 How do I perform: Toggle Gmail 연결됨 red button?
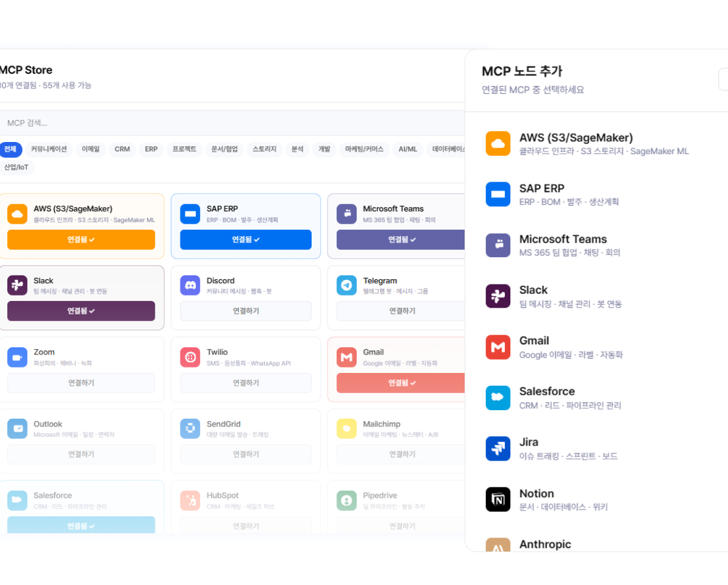[401, 383]
